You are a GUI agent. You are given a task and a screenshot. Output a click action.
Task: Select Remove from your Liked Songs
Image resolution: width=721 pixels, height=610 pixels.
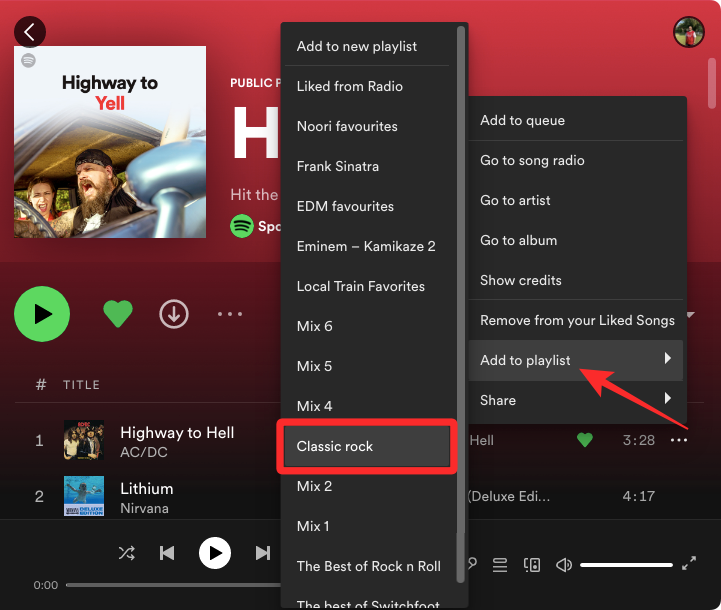tap(575, 320)
